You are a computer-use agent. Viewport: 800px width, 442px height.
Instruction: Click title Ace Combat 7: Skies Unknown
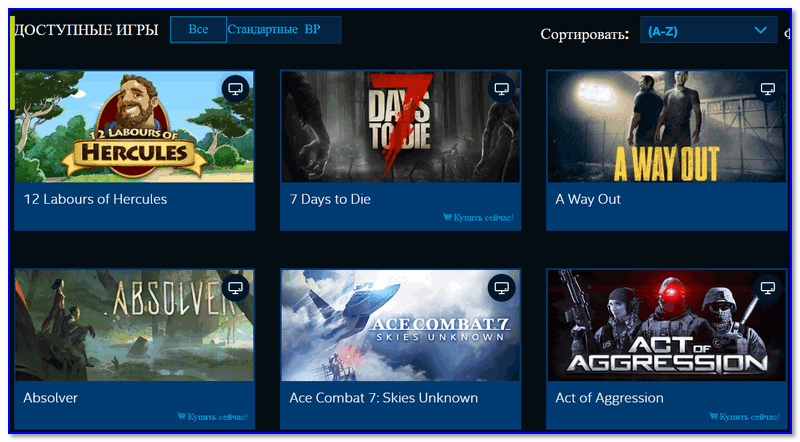(x=384, y=398)
